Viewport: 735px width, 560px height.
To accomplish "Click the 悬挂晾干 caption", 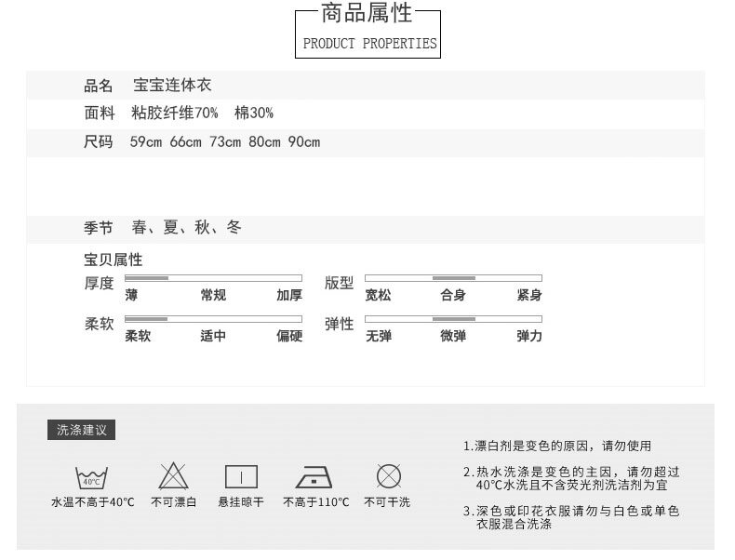I will pyautogui.click(x=241, y=502).
